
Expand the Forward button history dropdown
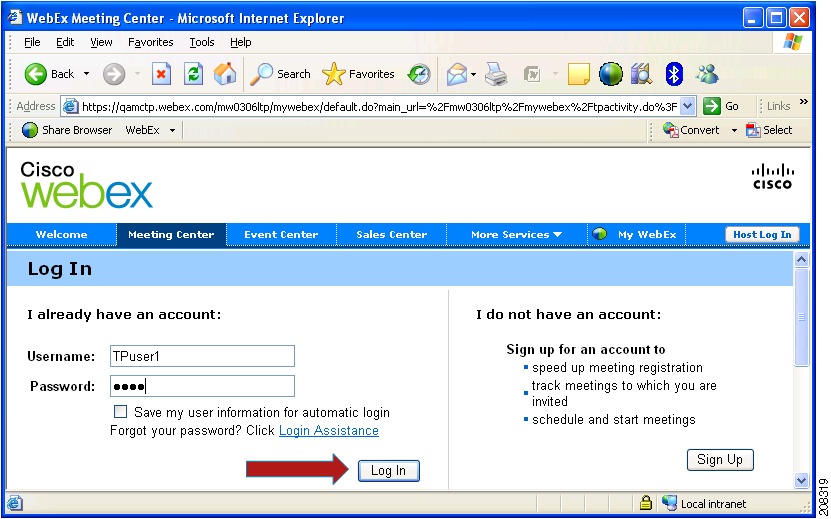coord(137,74)
